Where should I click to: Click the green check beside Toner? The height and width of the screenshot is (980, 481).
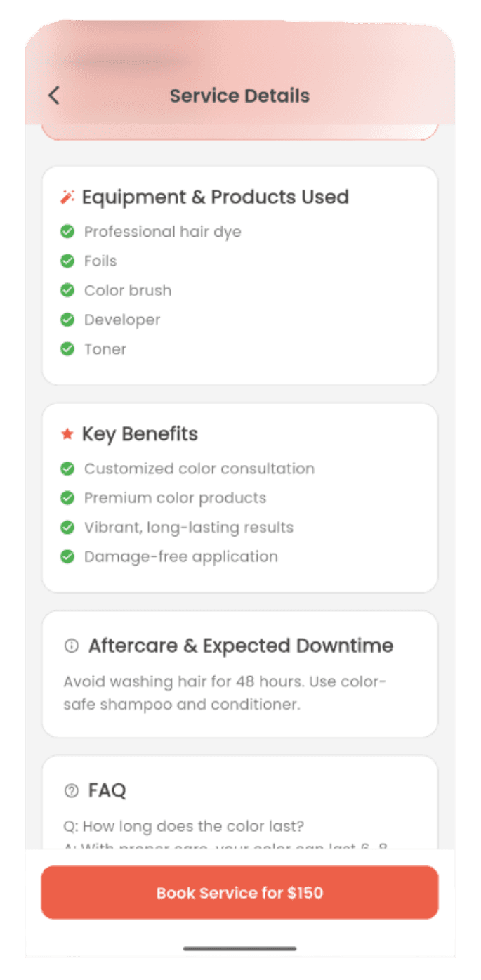[x=67, y=349]
